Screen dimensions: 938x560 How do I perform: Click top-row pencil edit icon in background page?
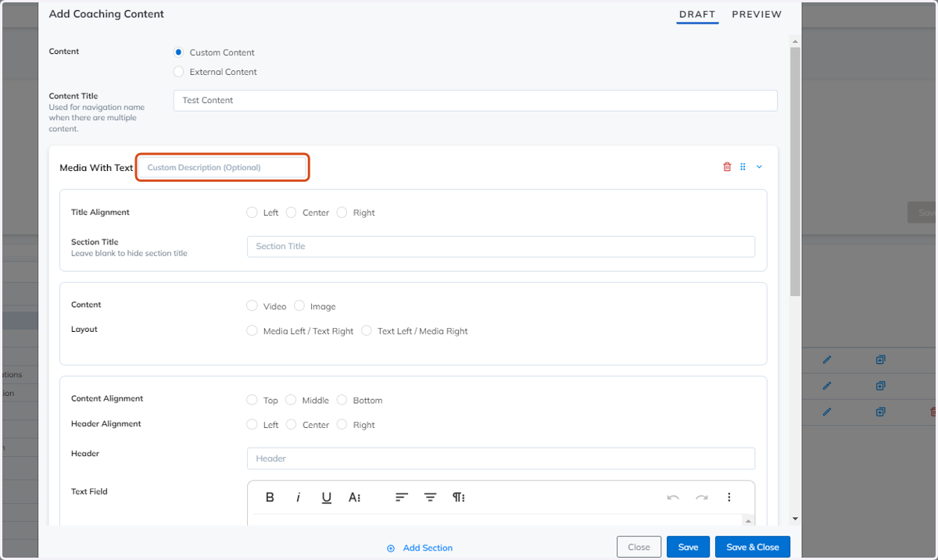click(x=827, y=360)
